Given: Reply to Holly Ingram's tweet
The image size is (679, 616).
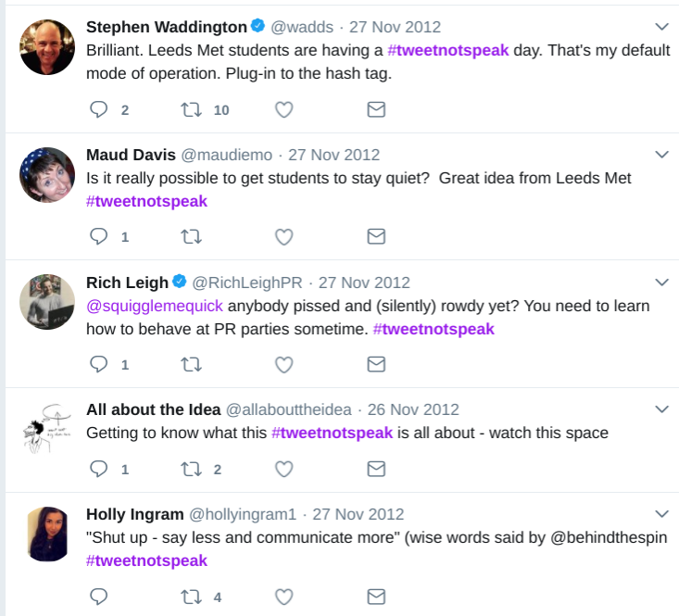Looking at the screenshot, I should [99, 597].
